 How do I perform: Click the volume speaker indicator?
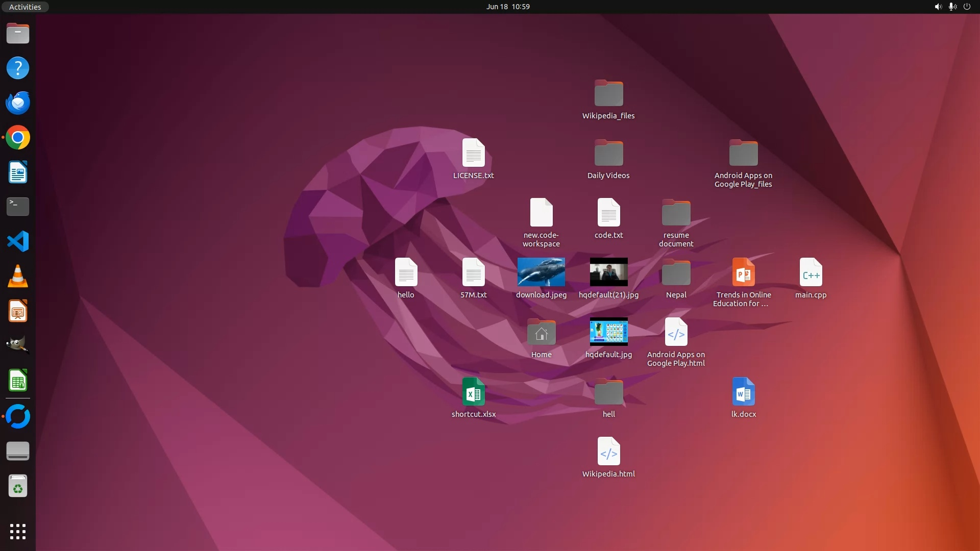tap(938, 7)
